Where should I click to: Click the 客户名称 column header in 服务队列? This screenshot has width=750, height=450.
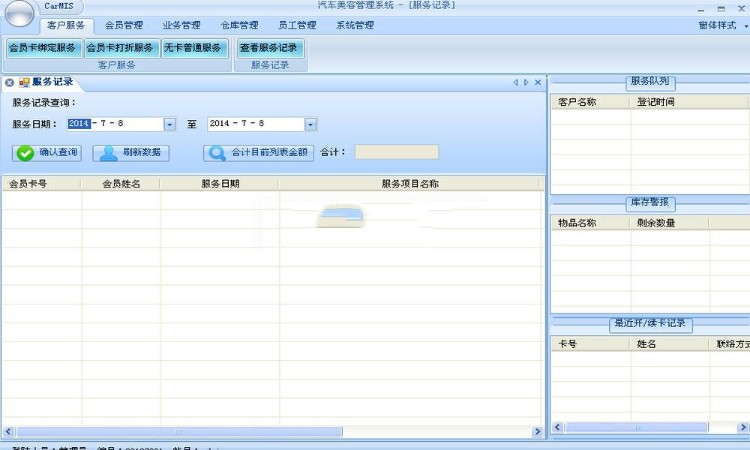[x=591, y=102]
